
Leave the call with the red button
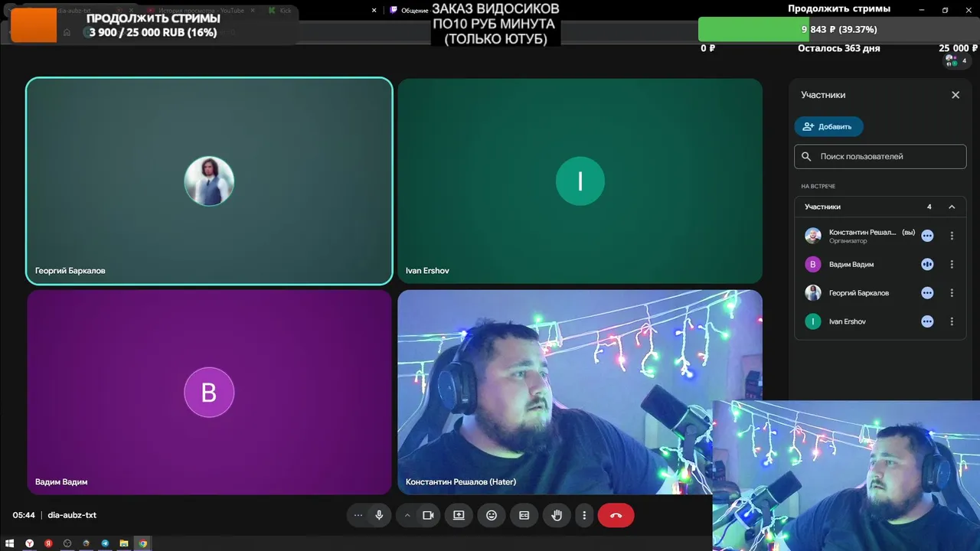click(616, 516)
